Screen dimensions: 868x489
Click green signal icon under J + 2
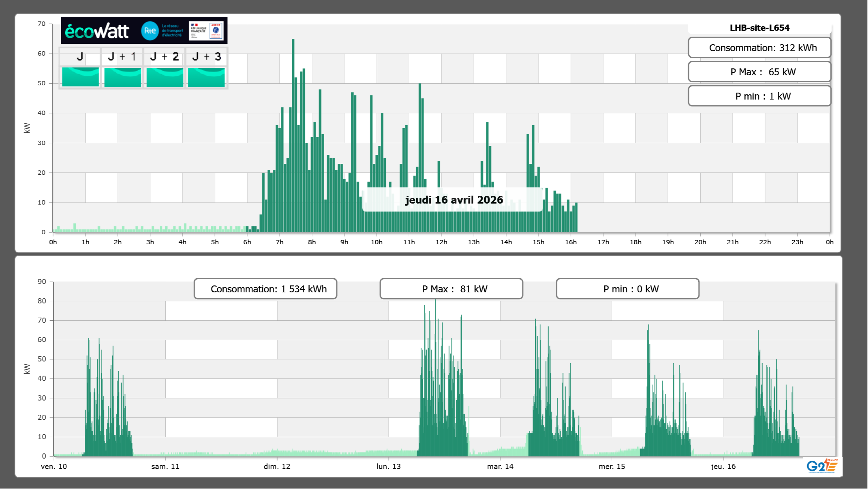pos(165,77)
